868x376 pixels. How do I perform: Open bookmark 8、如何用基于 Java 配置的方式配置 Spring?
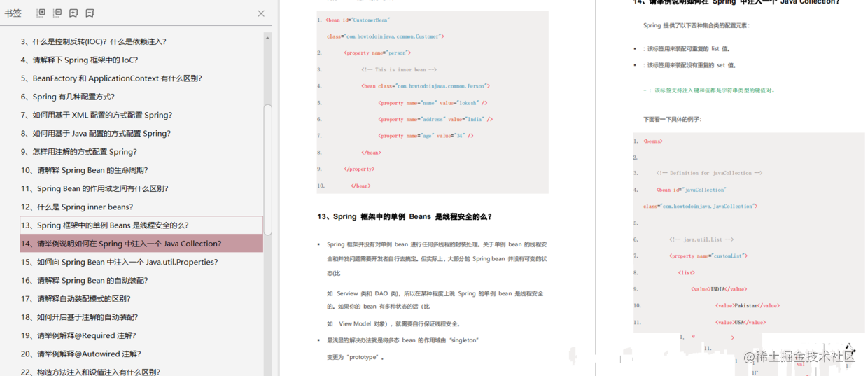[x=95, y=133]
